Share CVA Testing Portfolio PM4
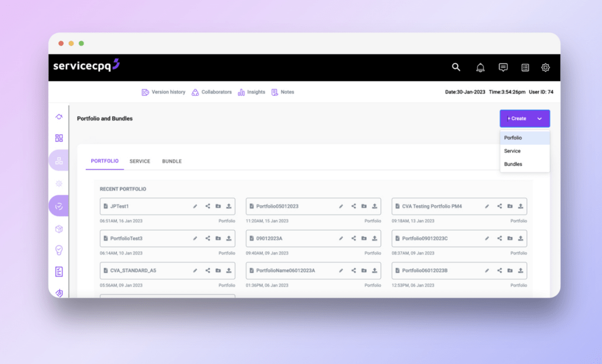Viewport: 602px width, 364px height. tap(499, 206)
